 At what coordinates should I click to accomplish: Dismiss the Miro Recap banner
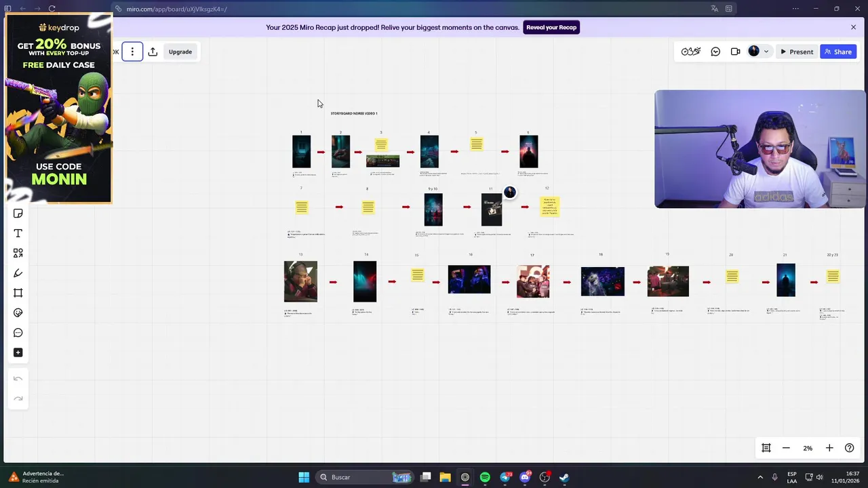(x=853, y=27)
